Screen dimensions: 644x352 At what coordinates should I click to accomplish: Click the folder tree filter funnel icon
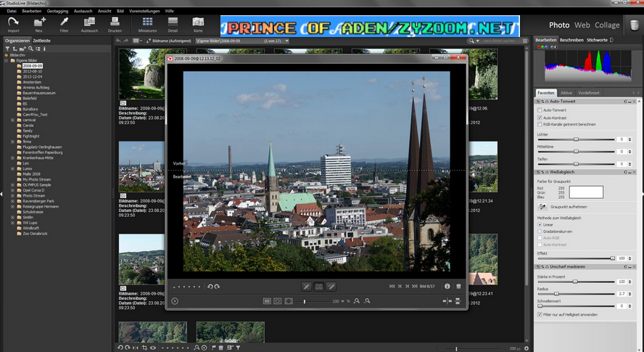click(x=7, y=49)
